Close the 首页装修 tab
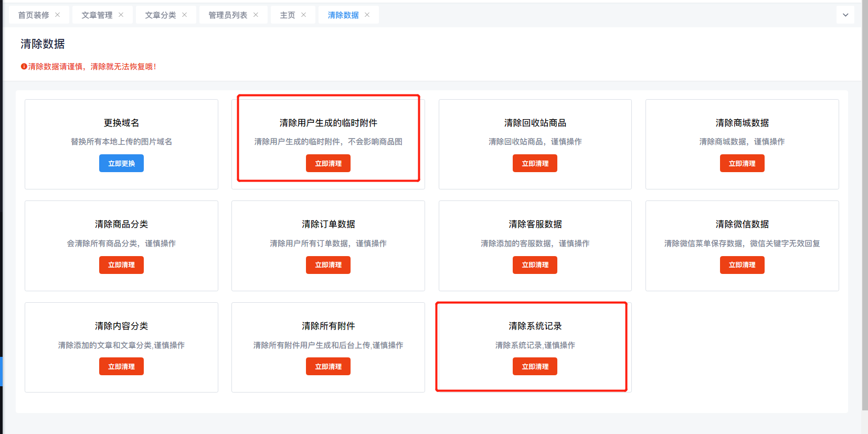 58,15
